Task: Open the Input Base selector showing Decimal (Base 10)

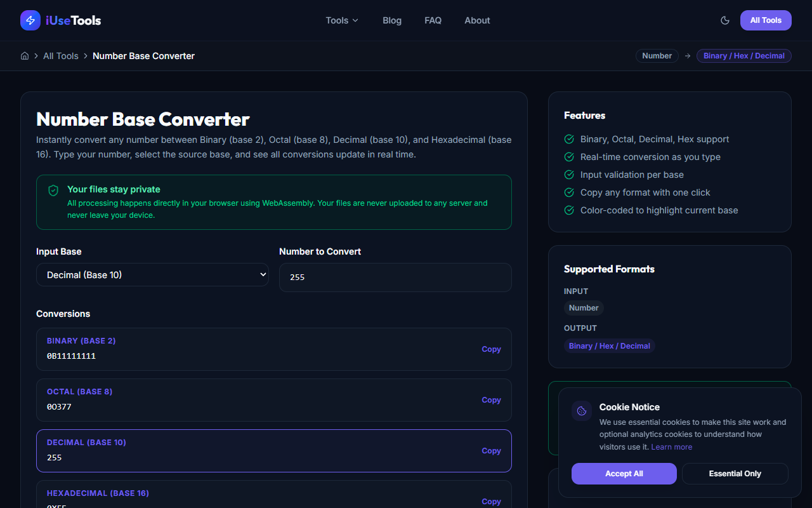Action: 152,274
